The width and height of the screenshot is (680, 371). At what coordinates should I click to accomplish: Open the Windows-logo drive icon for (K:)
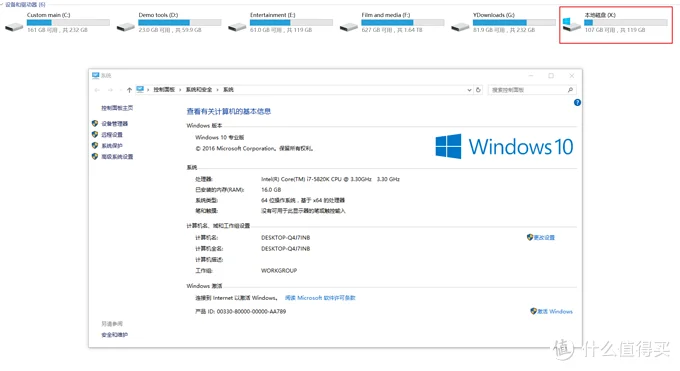coord(571,25)
